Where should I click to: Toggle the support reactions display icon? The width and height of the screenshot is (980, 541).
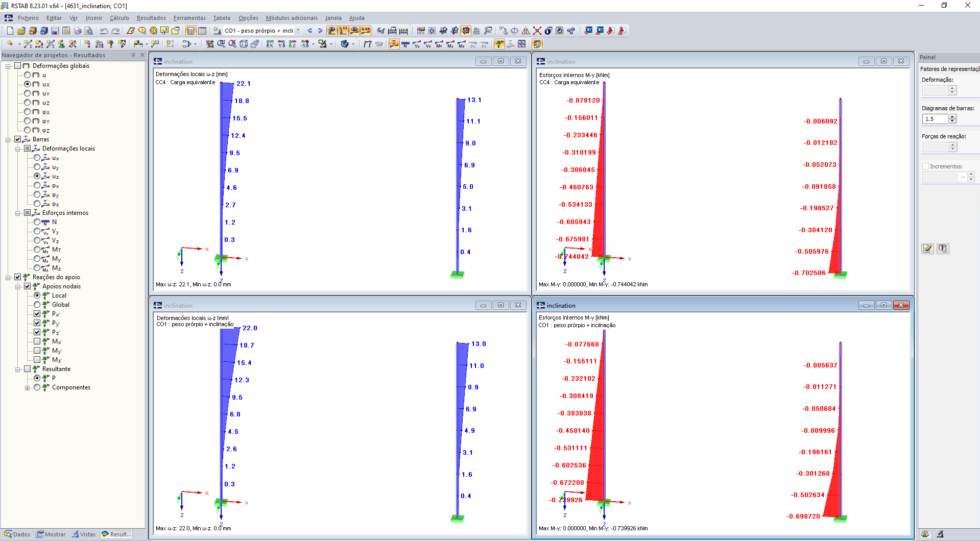(x=499, y=44)
